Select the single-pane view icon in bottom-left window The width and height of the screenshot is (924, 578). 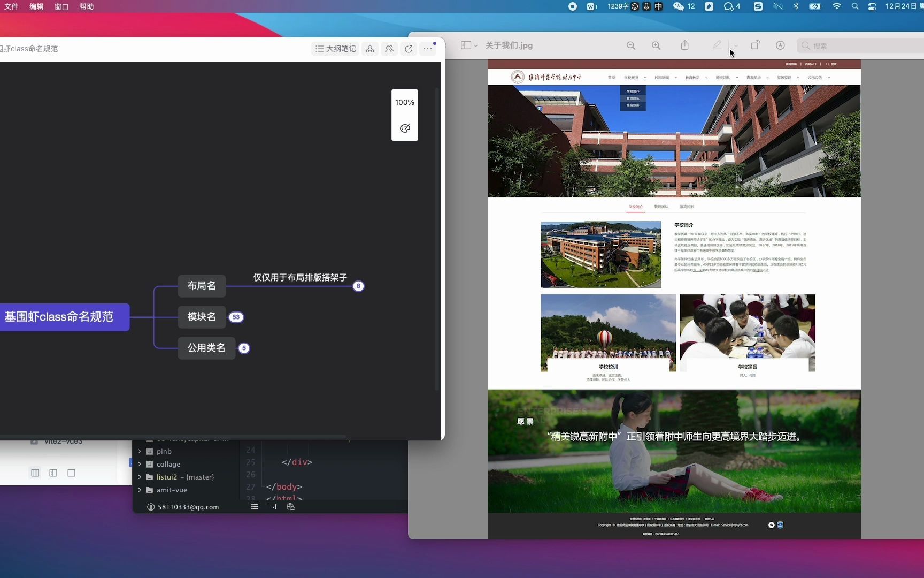71,473
